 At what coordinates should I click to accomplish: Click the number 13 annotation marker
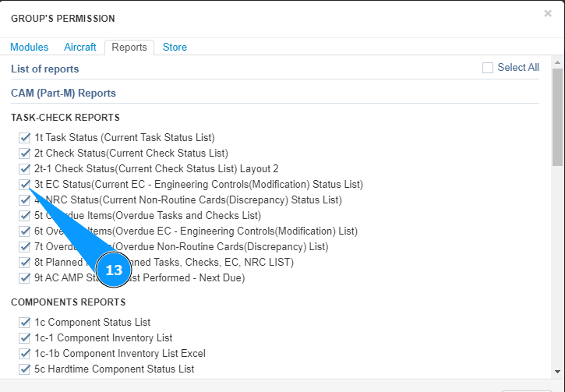[x=114, y=270]
